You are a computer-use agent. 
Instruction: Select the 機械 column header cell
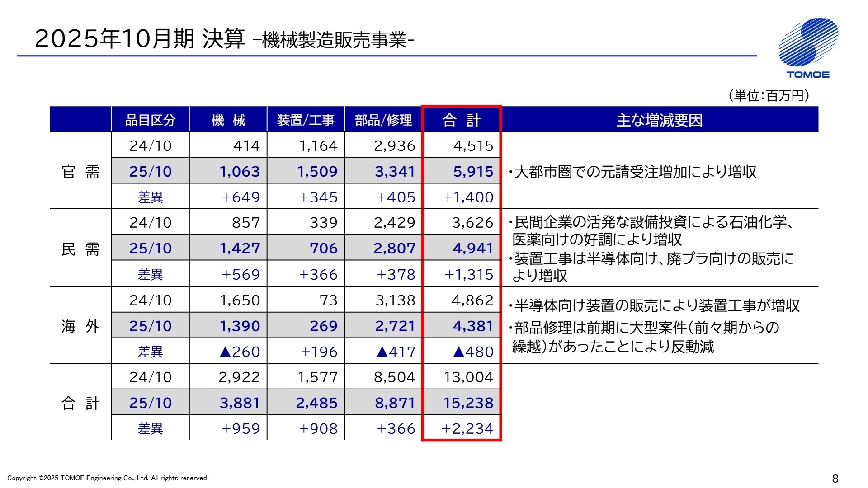pos(228,120)
